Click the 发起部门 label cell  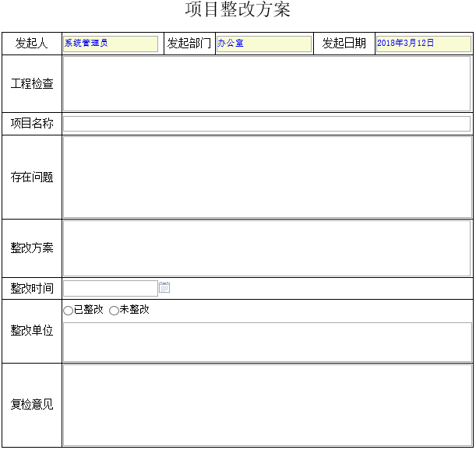click(x=189, y=44)
